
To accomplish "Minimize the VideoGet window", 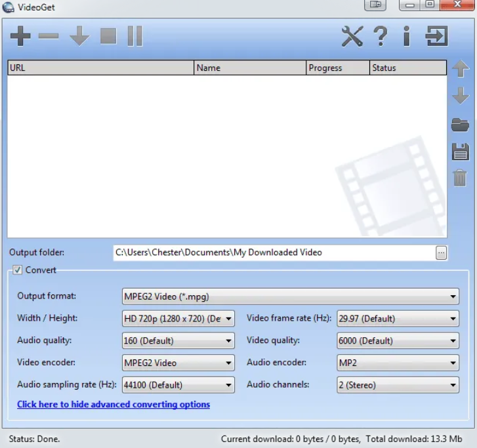I will [x=410, y=5].
